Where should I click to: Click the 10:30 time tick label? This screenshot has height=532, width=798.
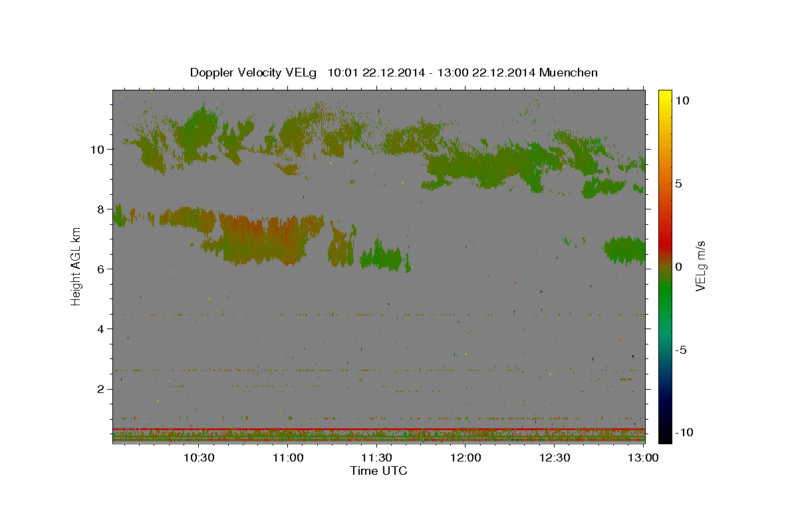coord(198,458)
